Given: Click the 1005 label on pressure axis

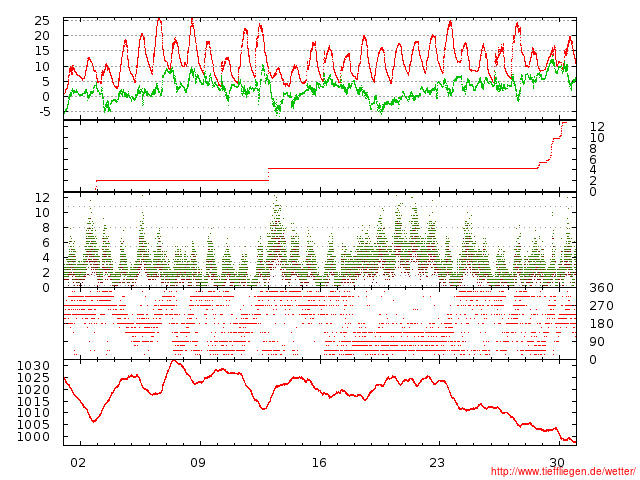Looking at the screenshot, I should [33, 424].
